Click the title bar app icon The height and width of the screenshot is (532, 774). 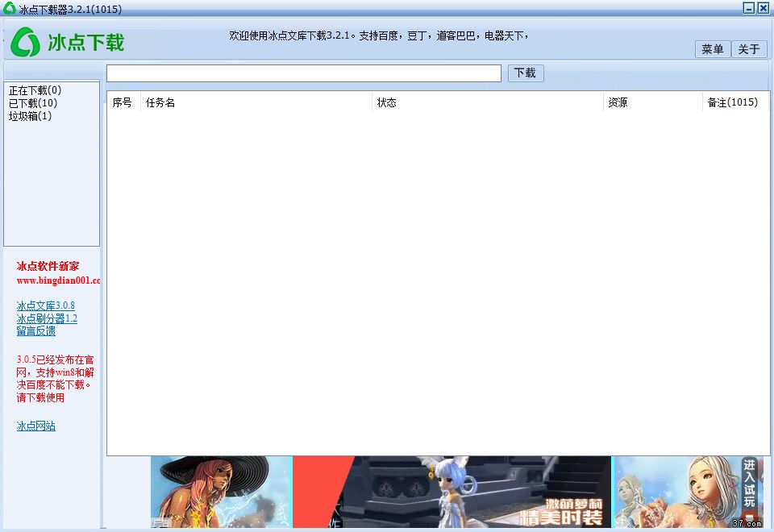(x=9, y=8)
